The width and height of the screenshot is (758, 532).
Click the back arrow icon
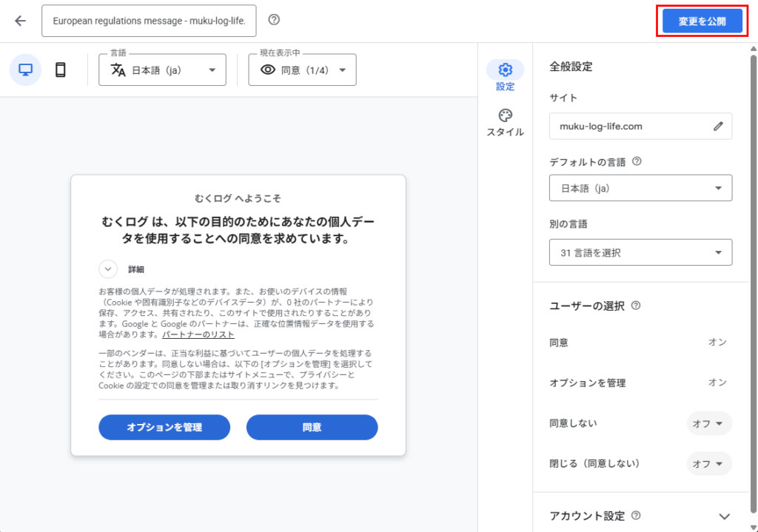[20, 21]
